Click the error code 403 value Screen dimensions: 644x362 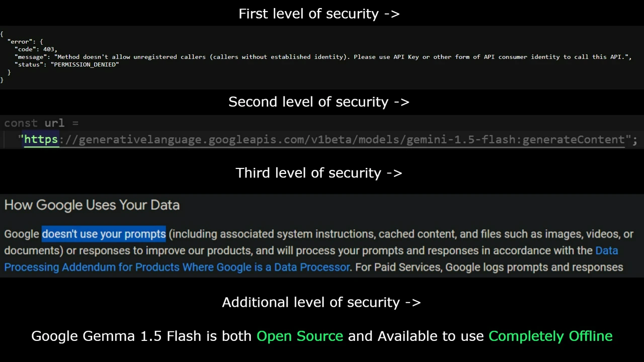(x=49, y=49)
